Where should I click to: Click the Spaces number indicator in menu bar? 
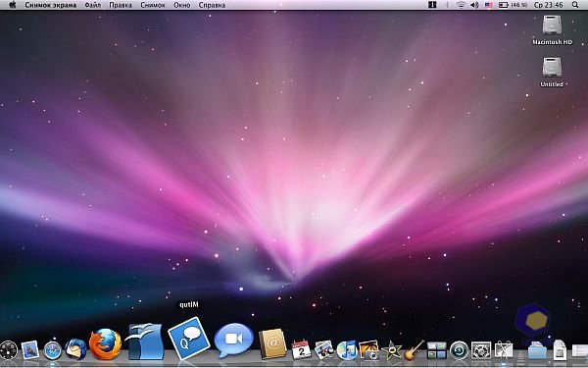click(x=432, y=5)
